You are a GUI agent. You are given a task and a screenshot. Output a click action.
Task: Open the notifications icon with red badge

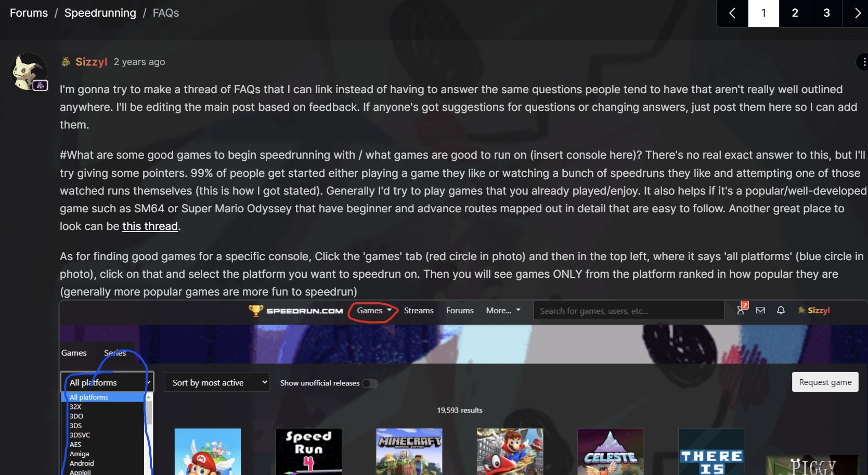[742, 310]
